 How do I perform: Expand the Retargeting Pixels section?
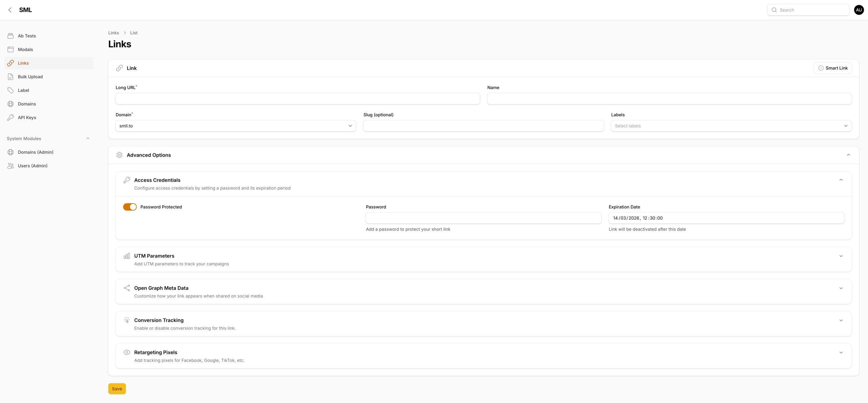[x=841, y=353]
